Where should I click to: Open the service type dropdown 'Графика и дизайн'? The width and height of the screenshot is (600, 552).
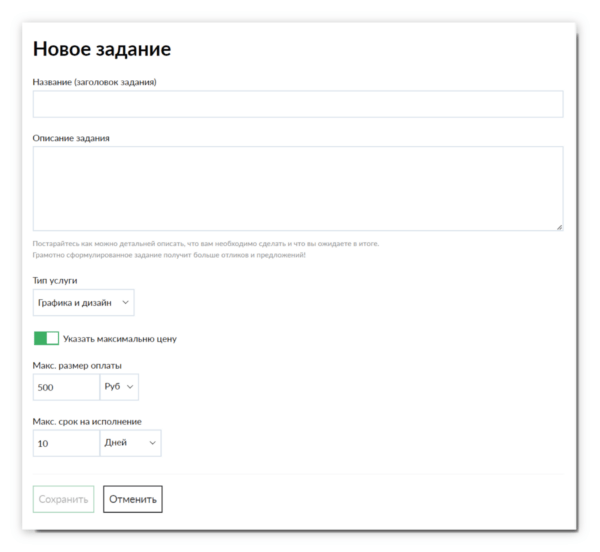(x=83, y=303)
